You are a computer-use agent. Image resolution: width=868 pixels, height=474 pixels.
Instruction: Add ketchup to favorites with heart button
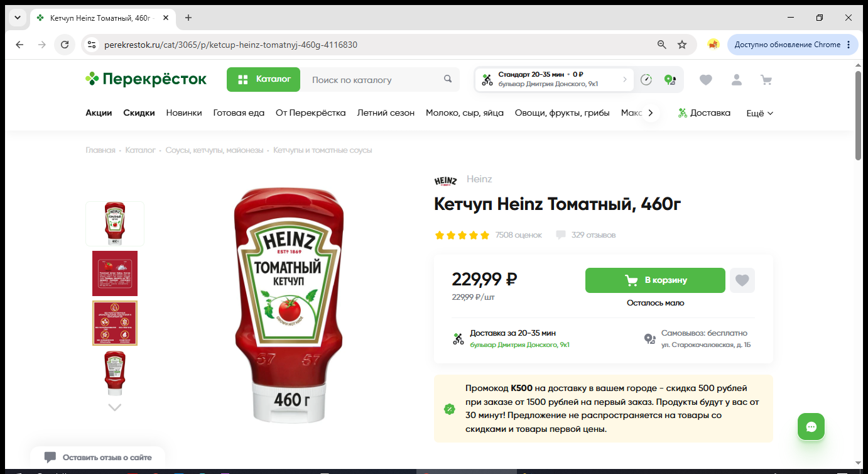(742, 280)
